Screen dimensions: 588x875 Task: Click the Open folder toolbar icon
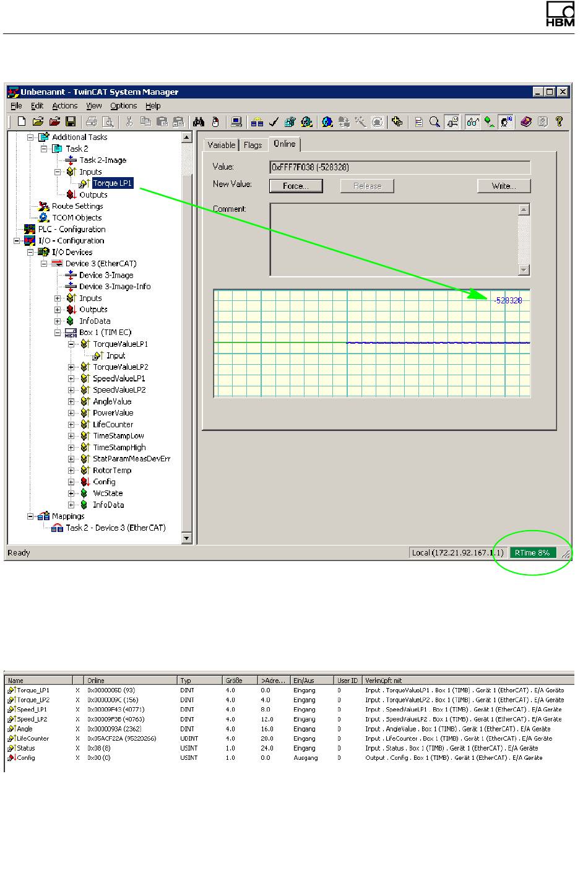tap(38, 122)
